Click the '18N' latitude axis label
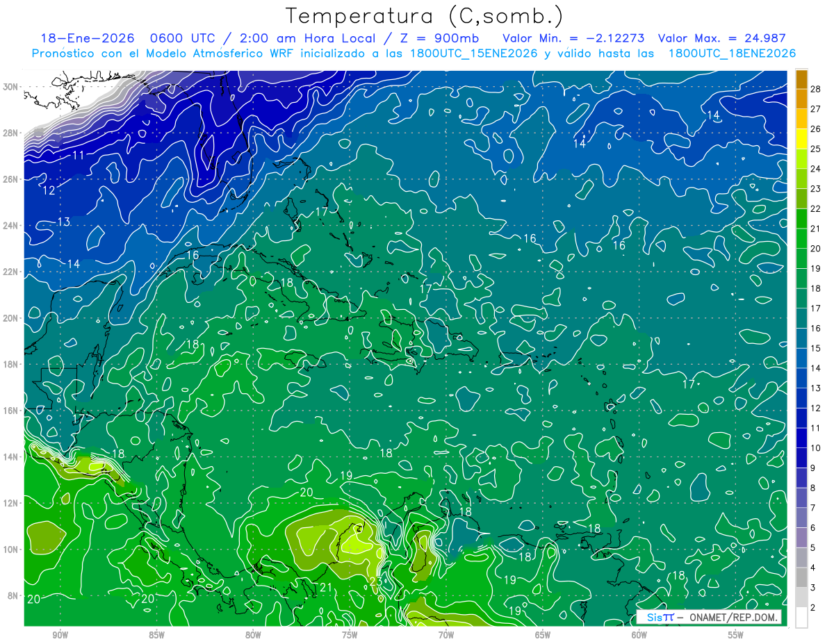Image resolution: width=834 pixels, height=644 pixels. tap(10, 364)
